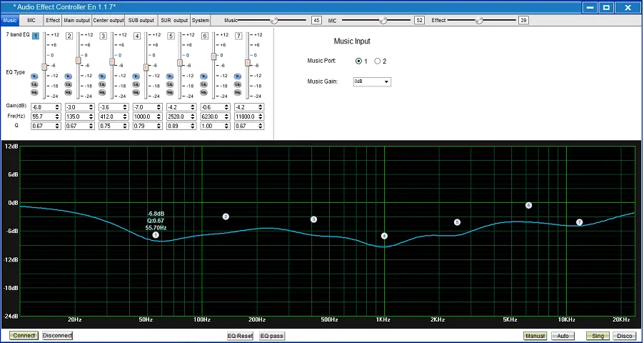Choose the P (peak) type for band 4
This screenshot has height=343, width=644.
click(136, 76)
